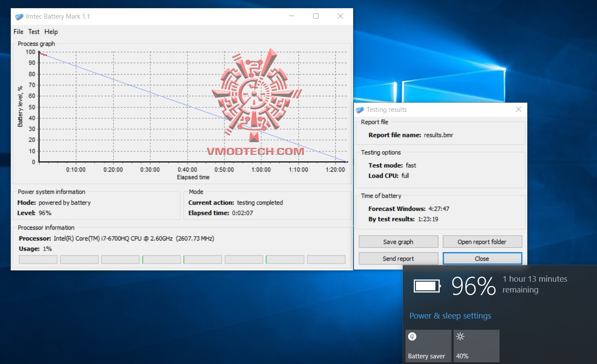597x364 pixels.
Task: Click the brightness sun icon
Action: point(460,336)
